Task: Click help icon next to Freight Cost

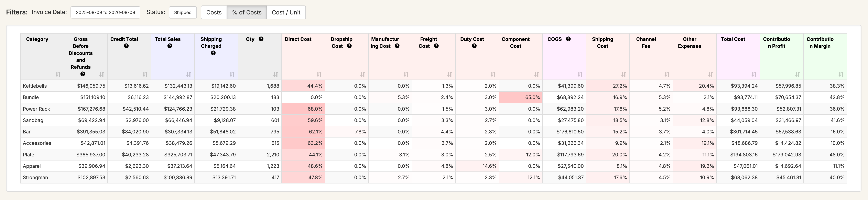Action: coord(436,46)
